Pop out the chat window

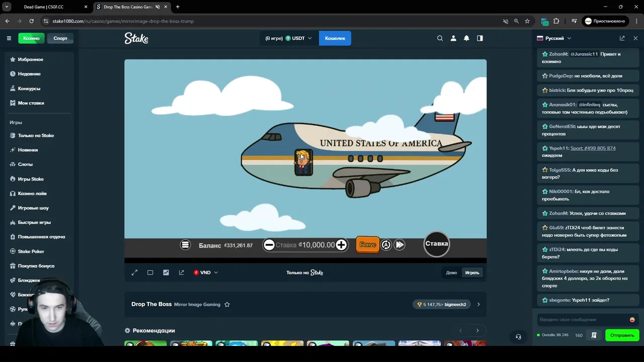point(622,38)
